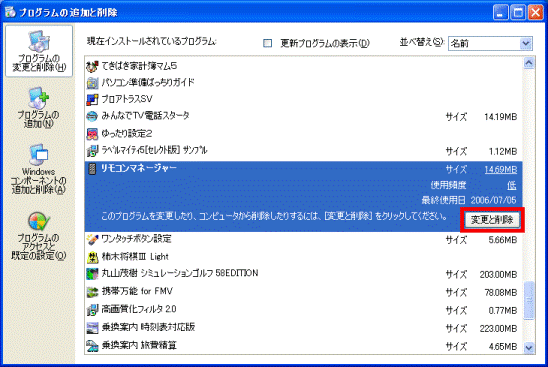The height and width of the screenshot is (367, 548).
Task: Click the 高画質化フィルタ 2.0 icon
Action: point(92,310)
